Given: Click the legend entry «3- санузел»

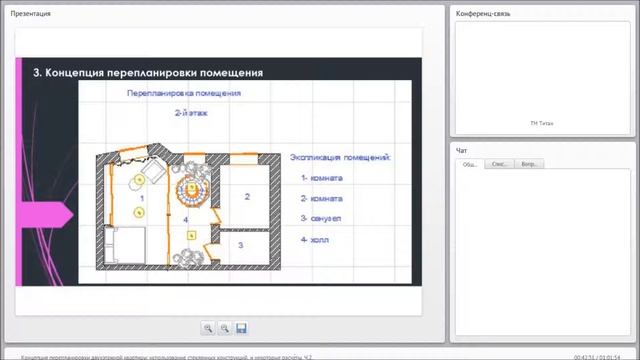Looking at the screenshot, I should pos(321,218).
